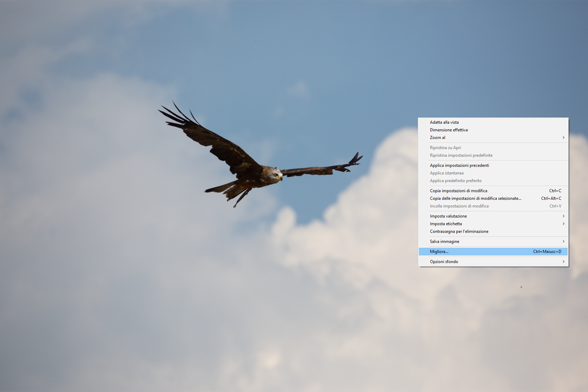
Task: Click Applica istantanea menu entry
Action: coord(446,173)
